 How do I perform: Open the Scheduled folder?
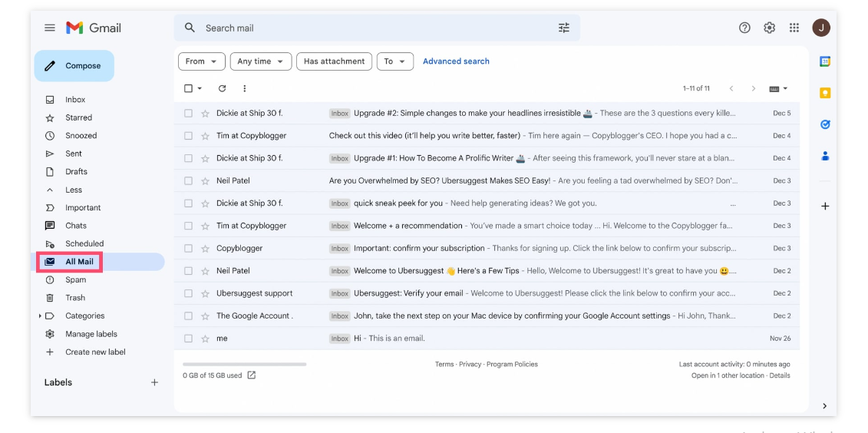click(x=84, y=243)
